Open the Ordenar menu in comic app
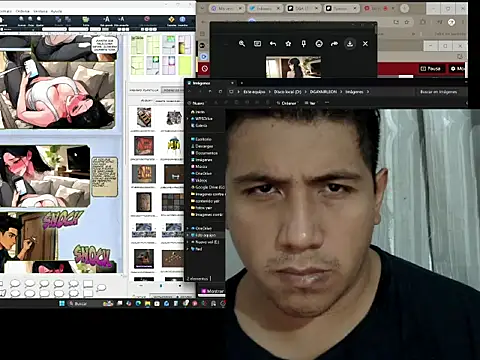Image resolution: width=480 pixels, height=360 pixels. [x=22, y=11]
